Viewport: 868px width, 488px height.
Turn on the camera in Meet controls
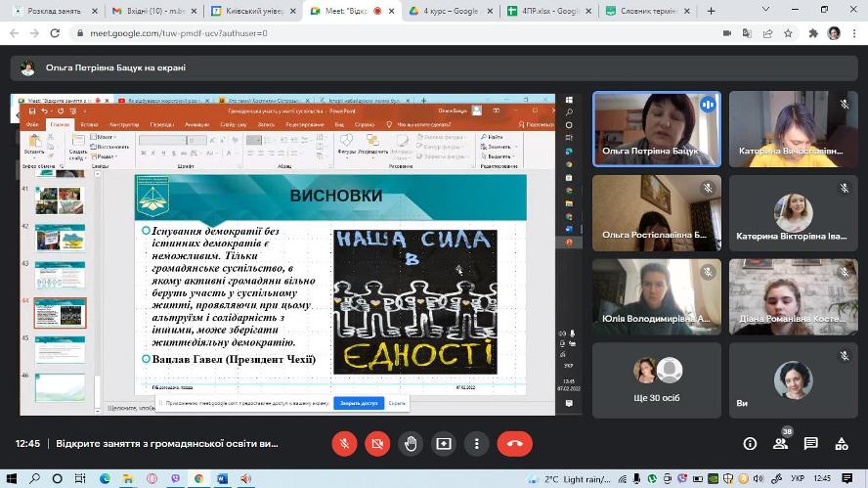(x=377, y=444)
